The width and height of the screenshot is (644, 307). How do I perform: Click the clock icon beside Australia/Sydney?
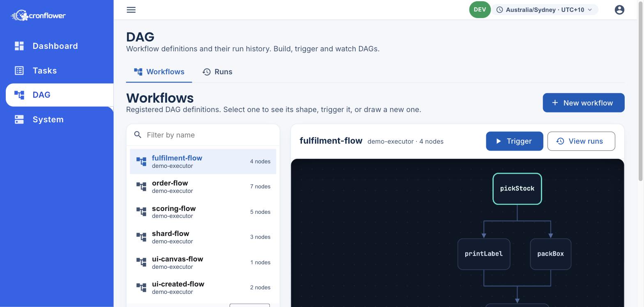coord(500,10)
